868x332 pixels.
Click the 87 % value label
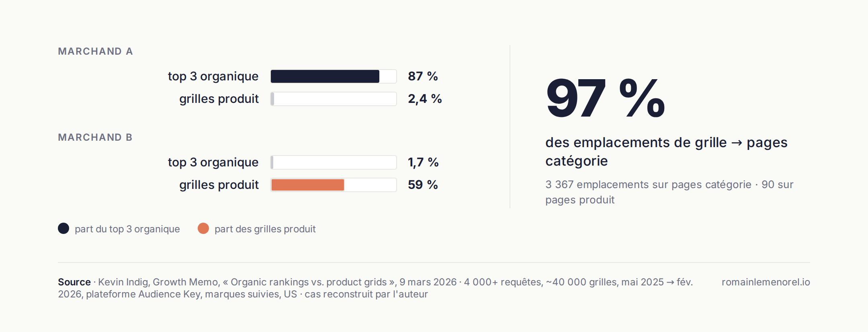pyautogui.click(x=423, y=76)
